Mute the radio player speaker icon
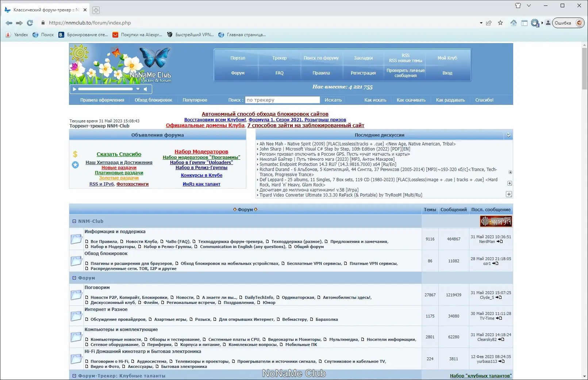The image size is (588, 380). (145, 89)
